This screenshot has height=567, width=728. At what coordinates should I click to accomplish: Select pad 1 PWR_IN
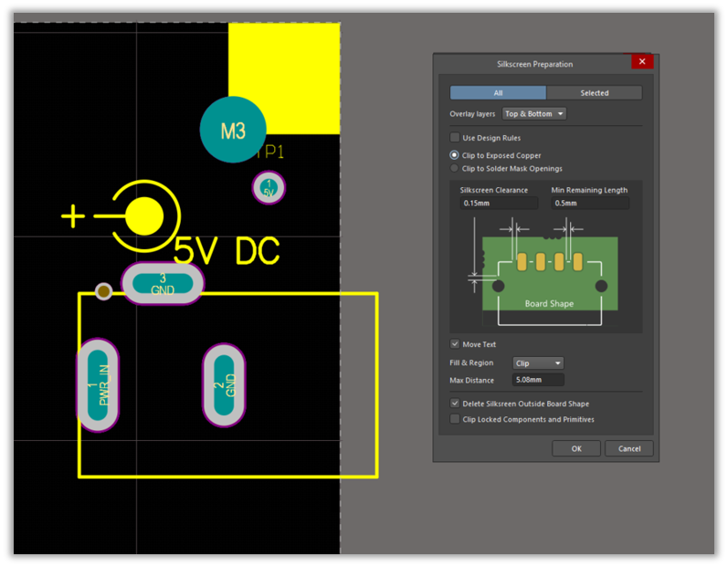(98, 385)
